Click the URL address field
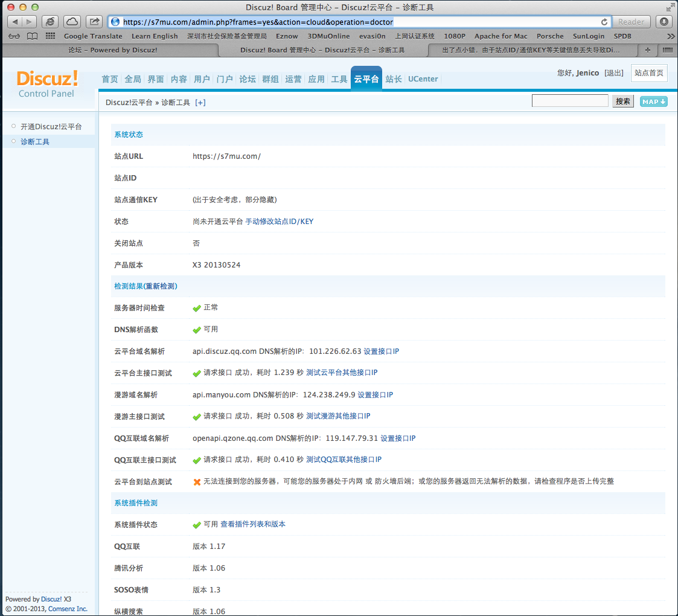 pos(359,22)
